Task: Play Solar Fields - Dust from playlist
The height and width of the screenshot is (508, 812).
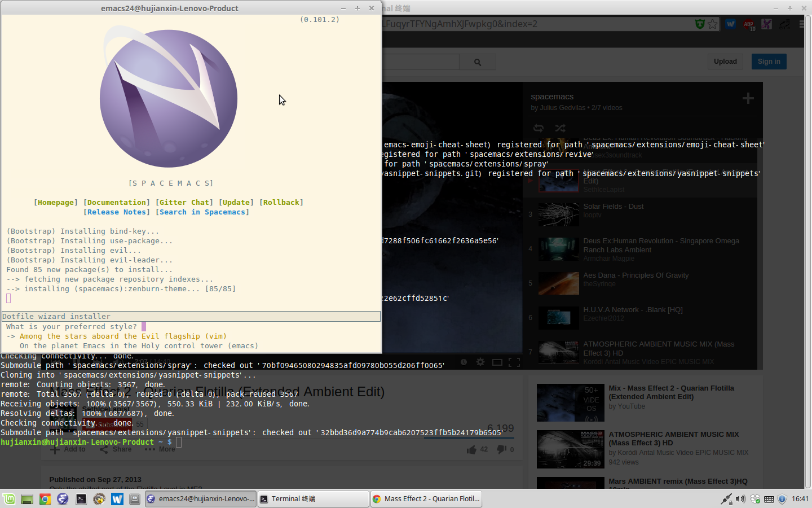Action: click(x=640, y=214)
